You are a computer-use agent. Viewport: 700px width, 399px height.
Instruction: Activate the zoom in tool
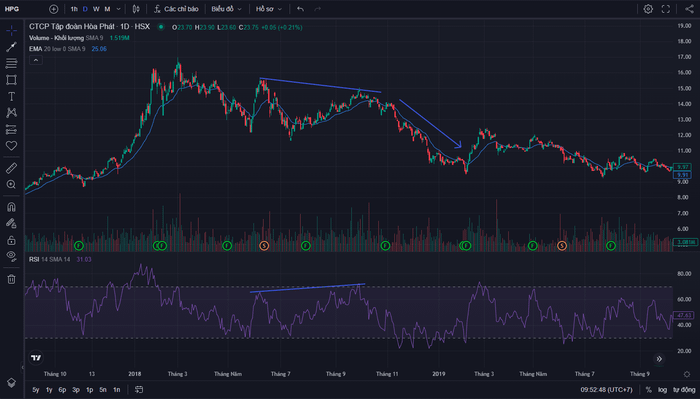(x=11, y=184)
